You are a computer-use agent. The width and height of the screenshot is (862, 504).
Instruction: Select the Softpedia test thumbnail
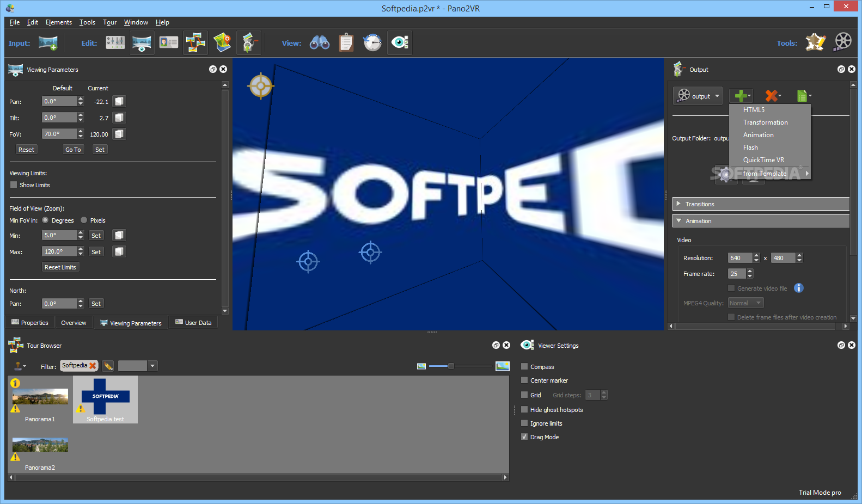pos(106,399)
